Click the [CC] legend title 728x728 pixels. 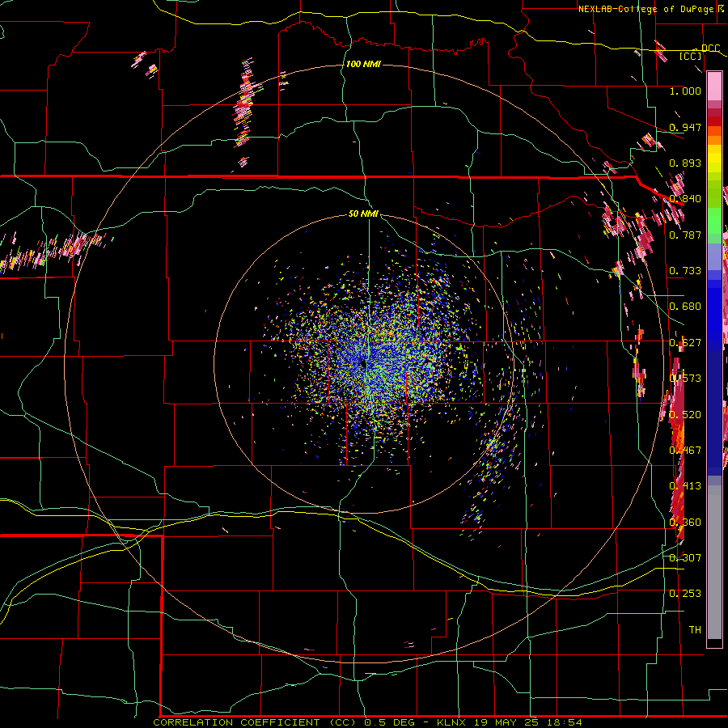[x=691, y=56]
